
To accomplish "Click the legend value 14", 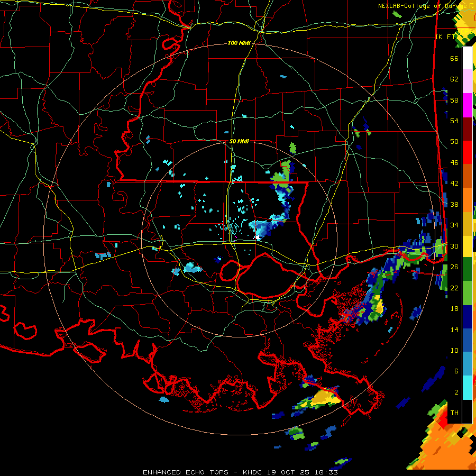I will coord(454,329).
